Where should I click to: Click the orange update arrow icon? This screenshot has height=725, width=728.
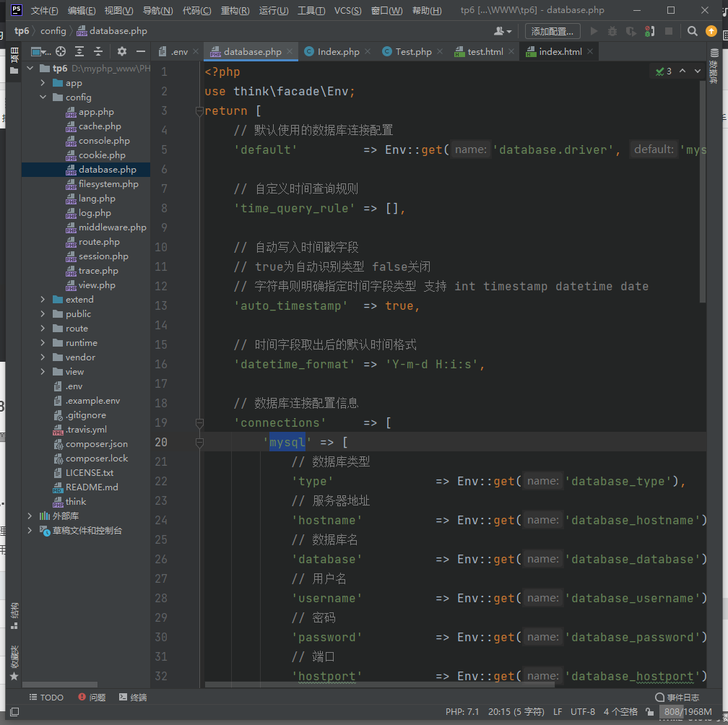tap(711, 31)
